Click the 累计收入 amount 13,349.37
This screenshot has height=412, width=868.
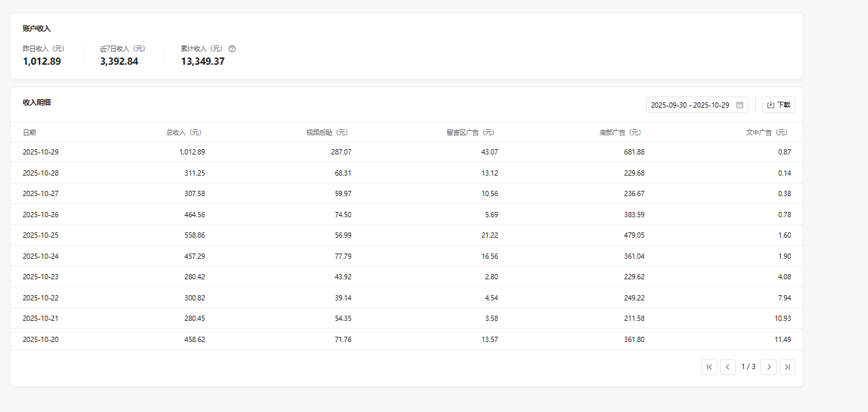(203, 61)
